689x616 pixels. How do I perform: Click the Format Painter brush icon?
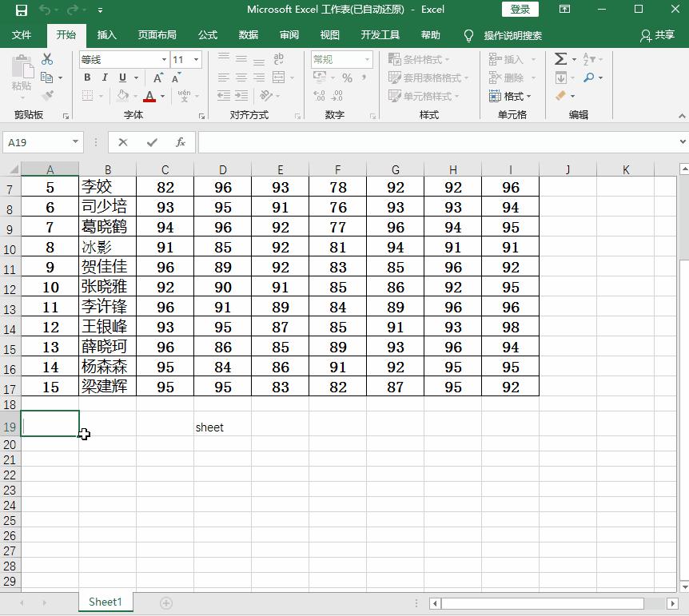pyautogui.click(x=47, y=95)
